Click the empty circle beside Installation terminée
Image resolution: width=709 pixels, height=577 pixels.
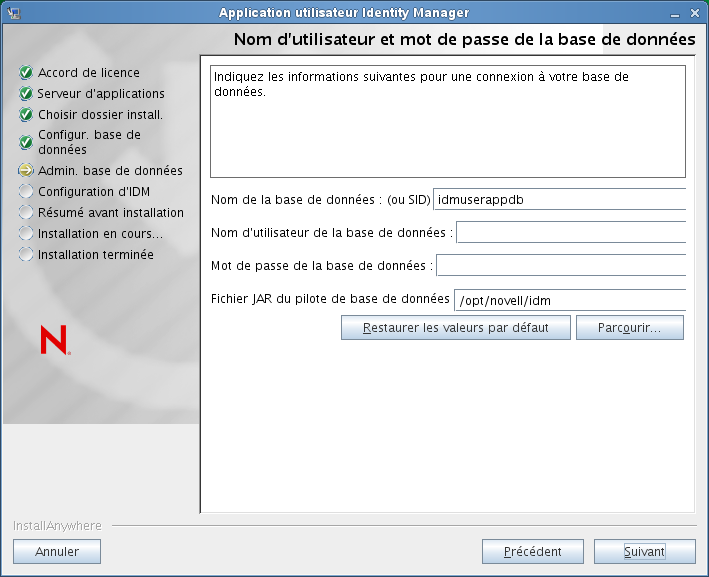(x=26, y=254)
